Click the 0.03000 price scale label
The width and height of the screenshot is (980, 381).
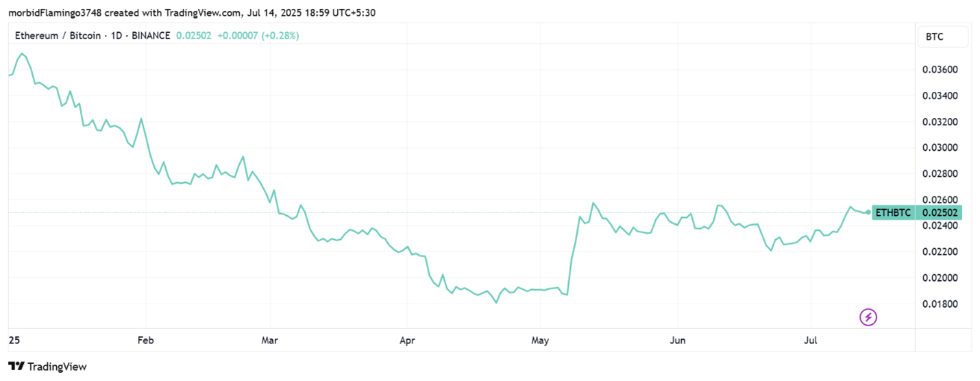click(x=940, y=148)
